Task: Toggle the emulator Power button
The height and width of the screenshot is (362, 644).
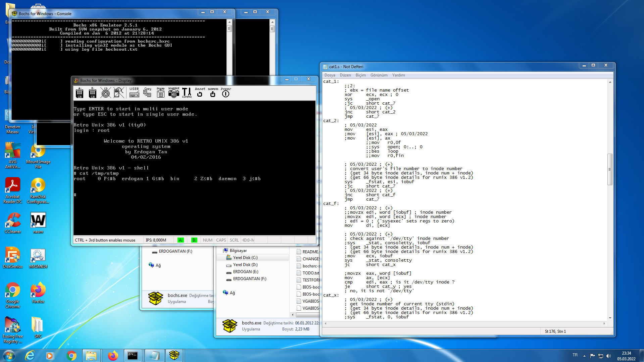Action: pos(226,93)
